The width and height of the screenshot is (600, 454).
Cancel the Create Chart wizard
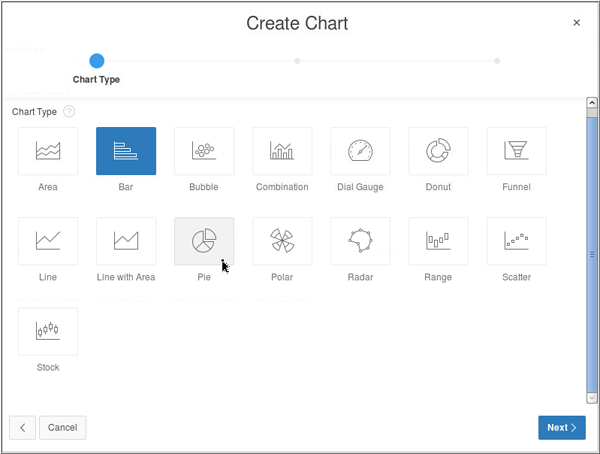[x=62, y=427]
